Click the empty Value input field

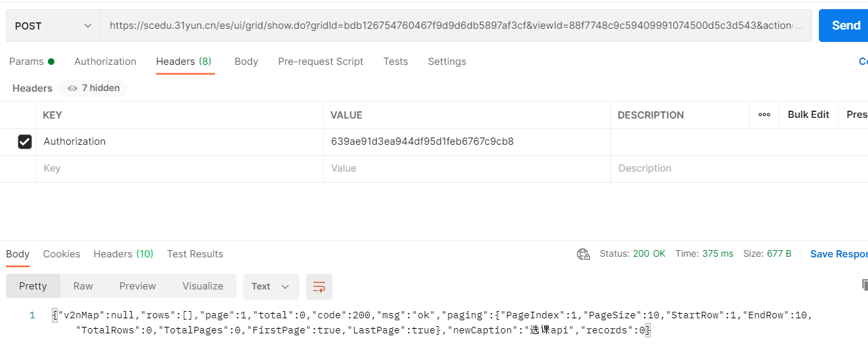467,168
